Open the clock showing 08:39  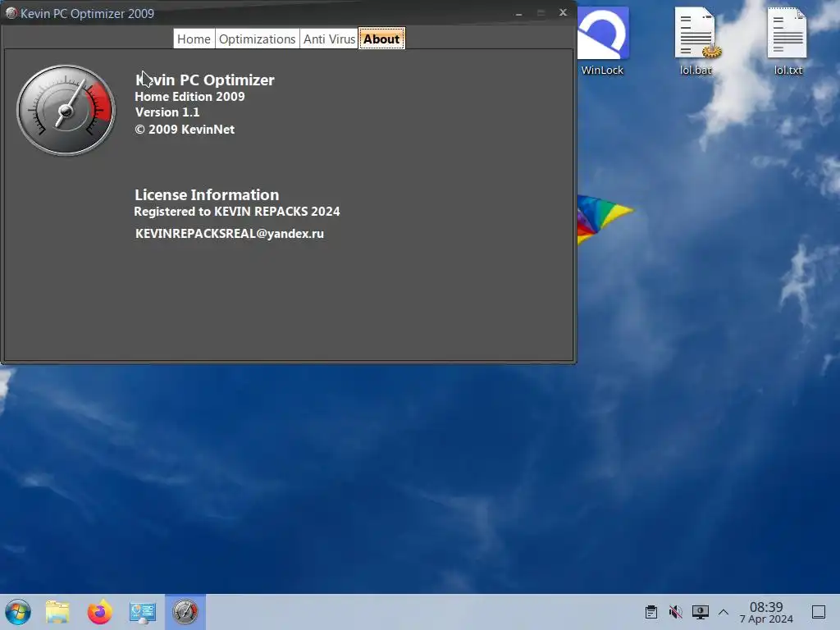766,612
